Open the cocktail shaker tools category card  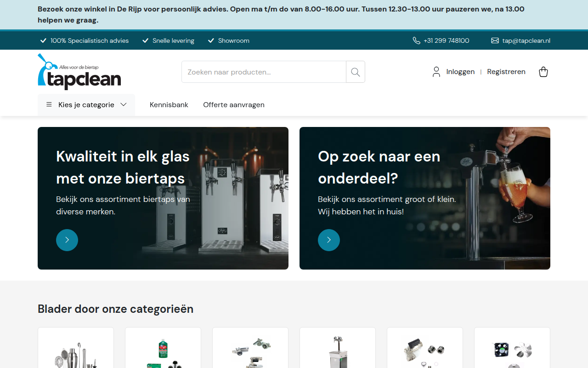(76, 348)
